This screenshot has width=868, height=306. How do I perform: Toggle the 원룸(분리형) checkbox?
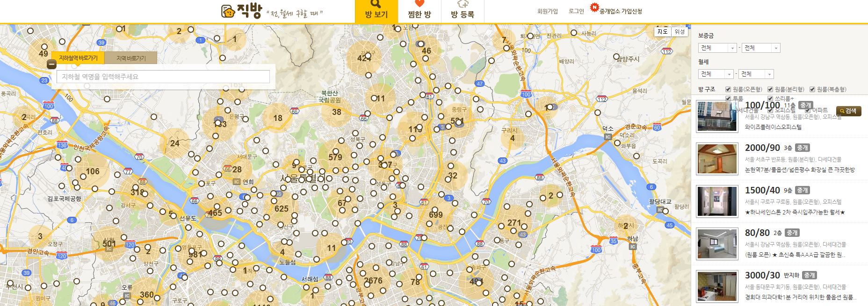(770, 89)
